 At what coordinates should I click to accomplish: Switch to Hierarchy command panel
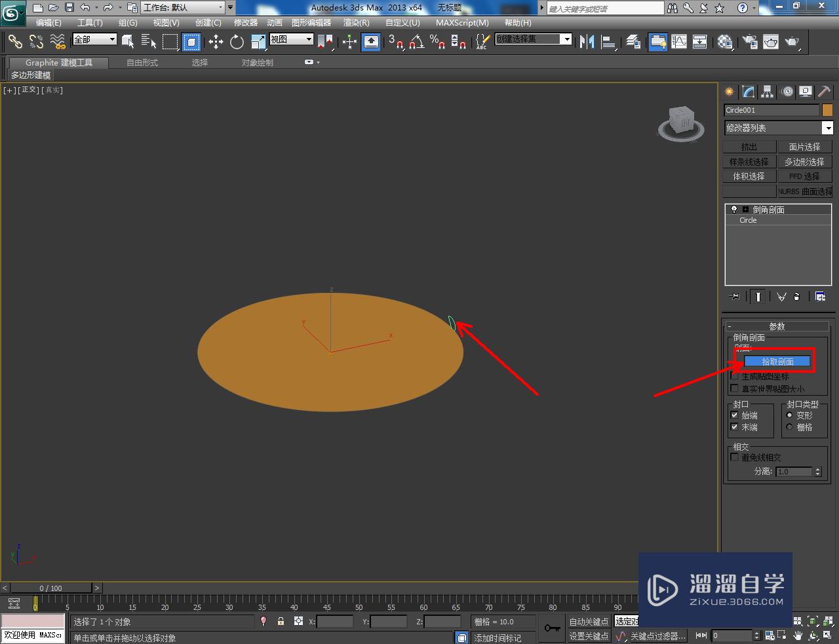click(x=768, y=92)
